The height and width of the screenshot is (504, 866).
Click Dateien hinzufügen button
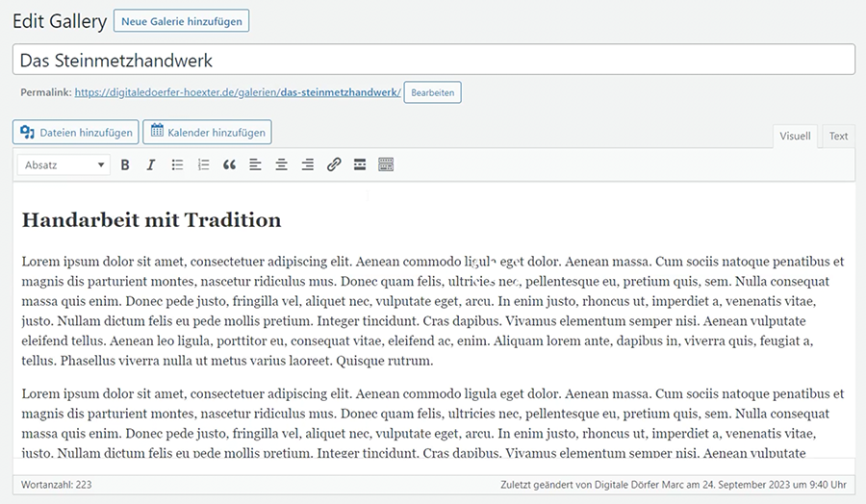[x=76, y=132]
